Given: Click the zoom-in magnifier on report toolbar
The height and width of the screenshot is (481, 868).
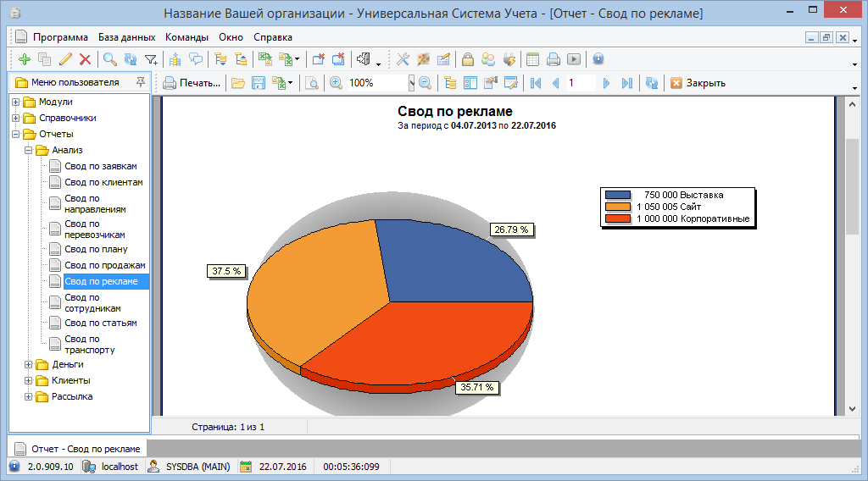Looking at the screenshot, I should click(x=336, y=83).
